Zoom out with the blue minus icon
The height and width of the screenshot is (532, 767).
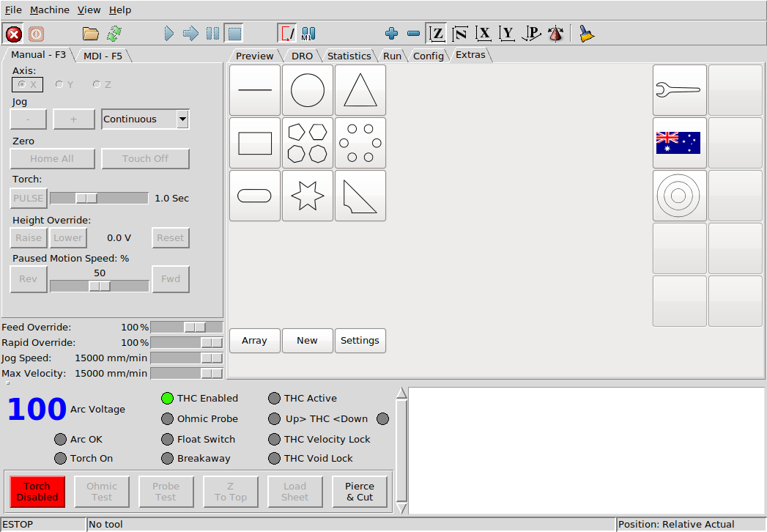(413, 34)
